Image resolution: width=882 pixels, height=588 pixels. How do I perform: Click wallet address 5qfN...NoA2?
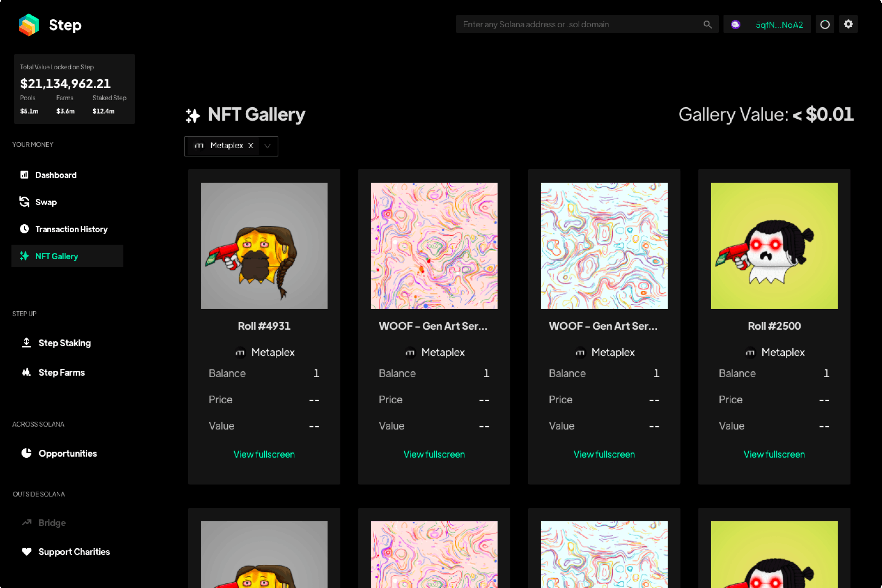(x=779, y=25)
